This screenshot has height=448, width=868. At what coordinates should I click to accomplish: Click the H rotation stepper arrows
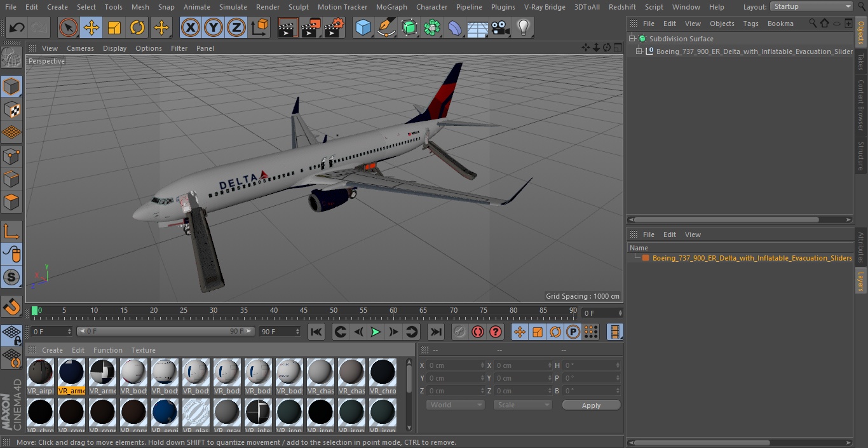(618, 365)
